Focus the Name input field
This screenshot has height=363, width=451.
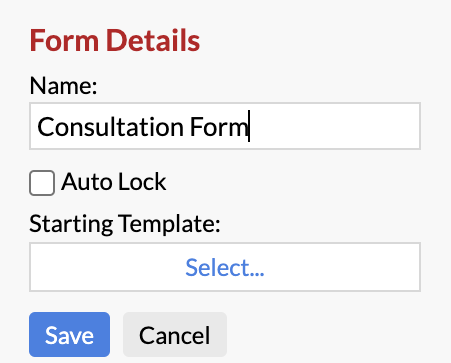225,126
